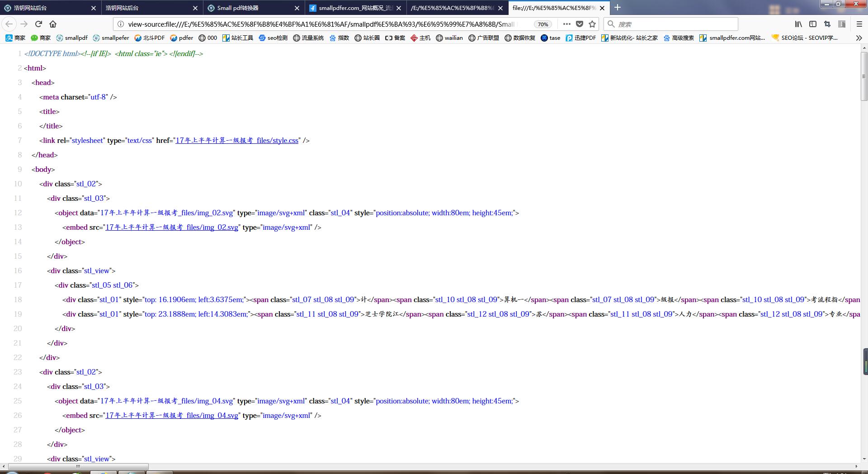Open the 广告联盟 bookmark
Viewport: 868px width, 474px height.
point(484,38)
